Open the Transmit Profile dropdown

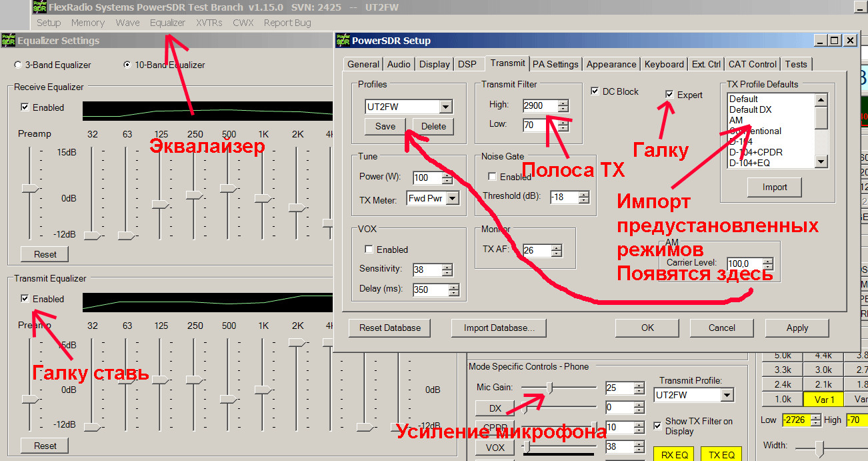(727, 395)
